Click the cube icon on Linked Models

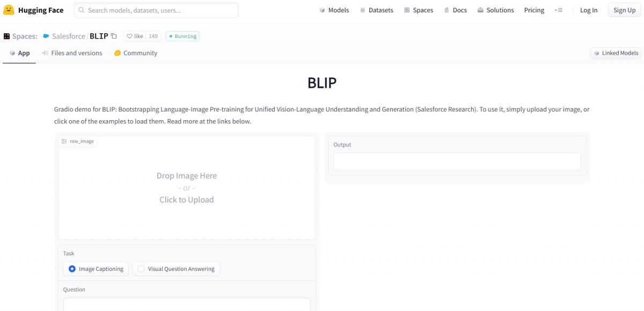597,53
